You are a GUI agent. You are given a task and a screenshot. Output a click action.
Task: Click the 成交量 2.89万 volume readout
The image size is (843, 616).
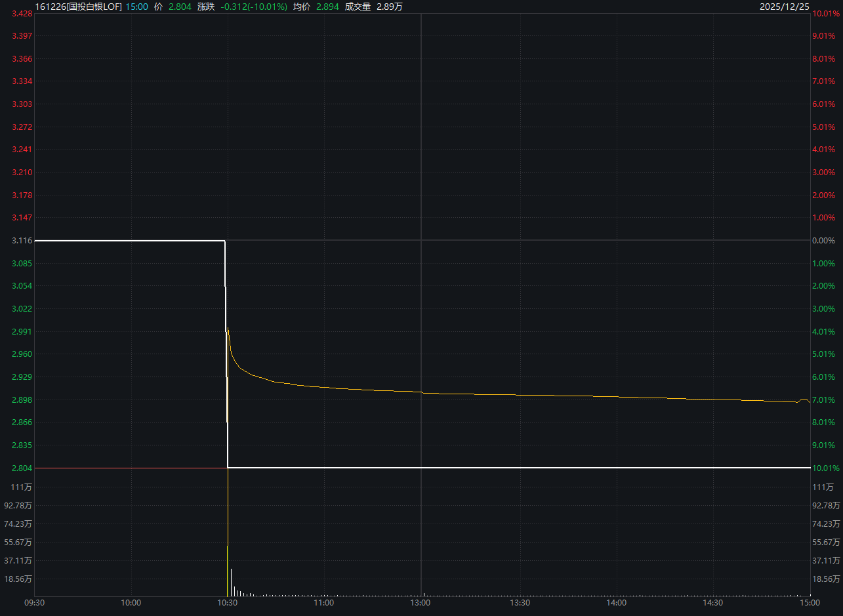373,7
